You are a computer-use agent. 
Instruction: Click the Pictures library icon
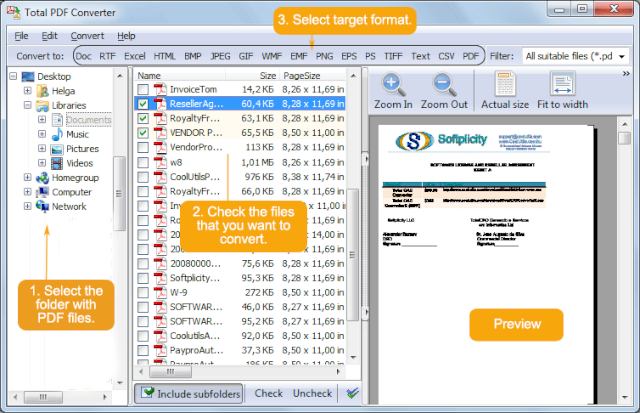coord(57,149)
